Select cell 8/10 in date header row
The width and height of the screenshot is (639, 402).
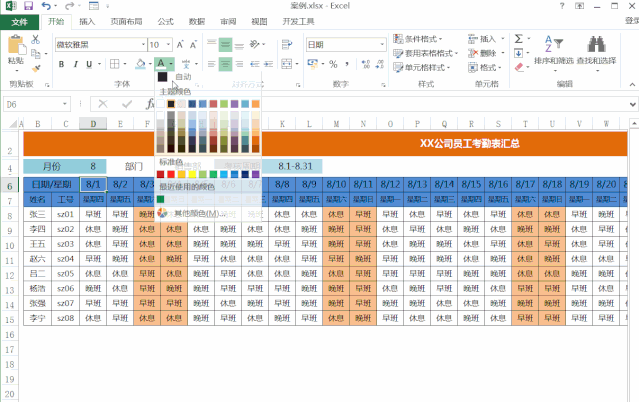click(x=336, y=184)
